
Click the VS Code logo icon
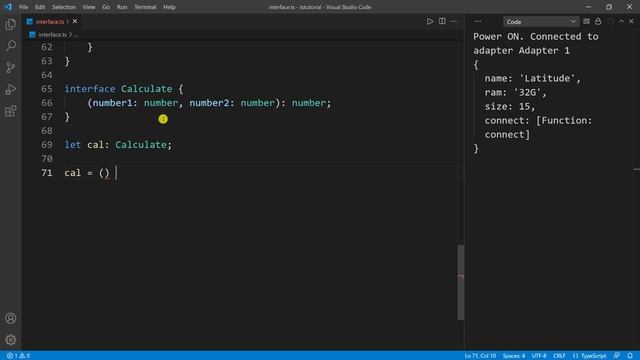(x=8, y=7)
